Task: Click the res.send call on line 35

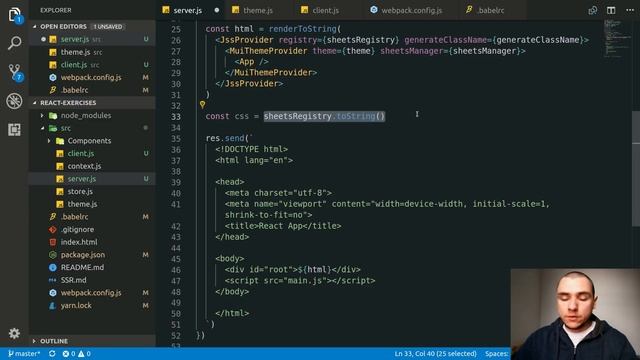Action: [x=229, y=138]
